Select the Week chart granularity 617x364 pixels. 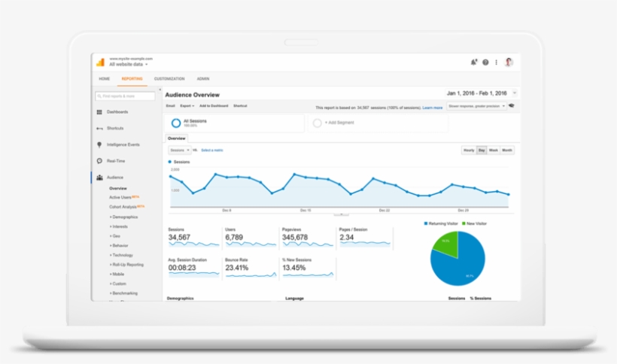coord(494,150)
